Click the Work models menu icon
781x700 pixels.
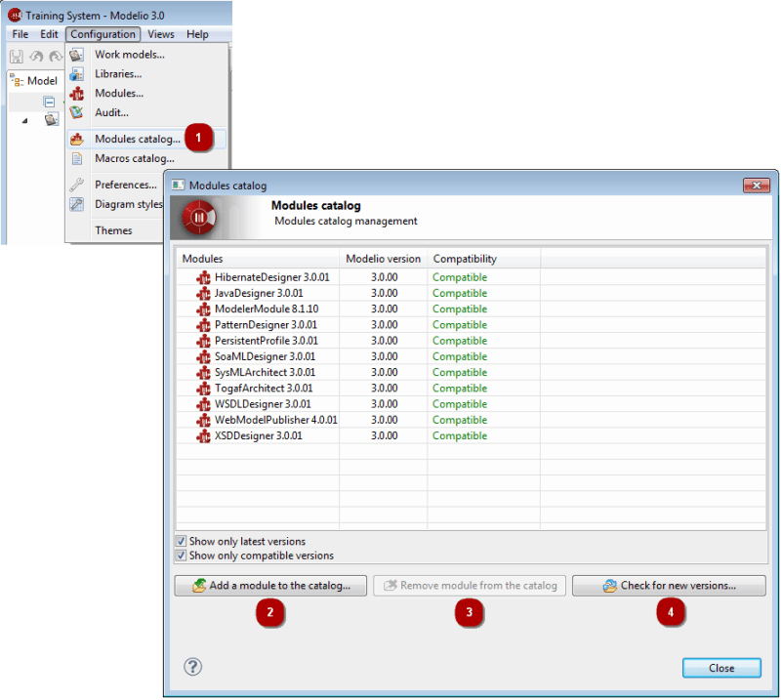pyautogui.click(x=77, y=55)
